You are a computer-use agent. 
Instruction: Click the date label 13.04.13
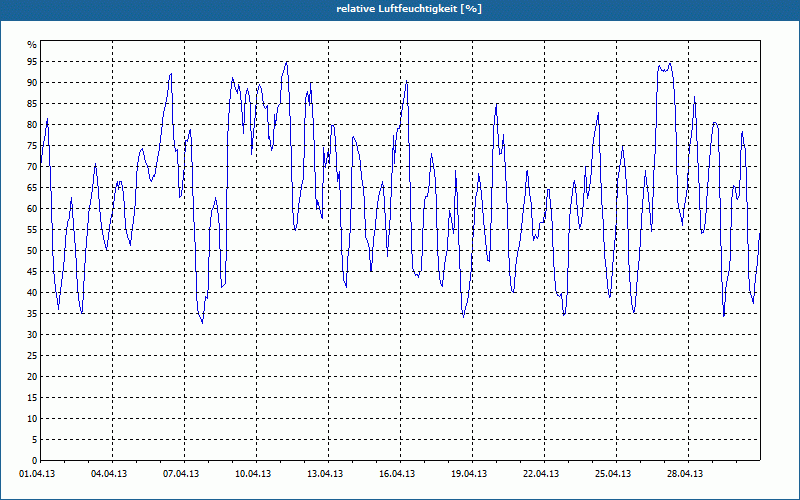325,474
